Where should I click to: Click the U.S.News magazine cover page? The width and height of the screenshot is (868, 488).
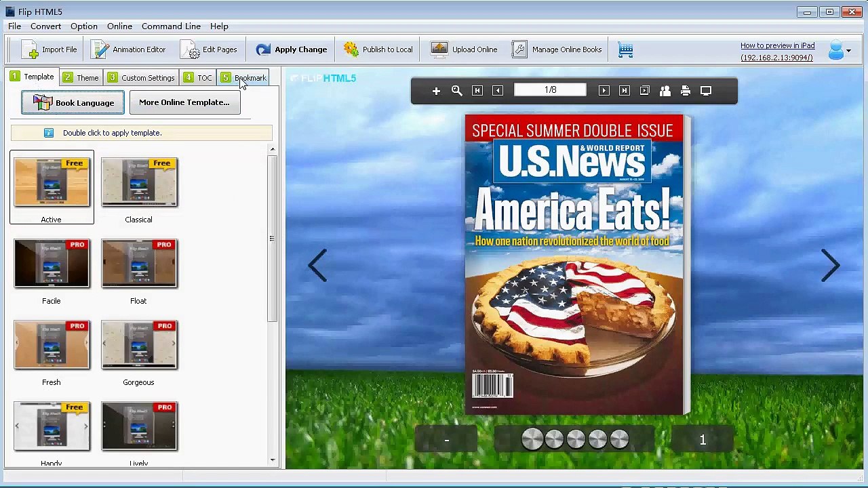[575, 264]
